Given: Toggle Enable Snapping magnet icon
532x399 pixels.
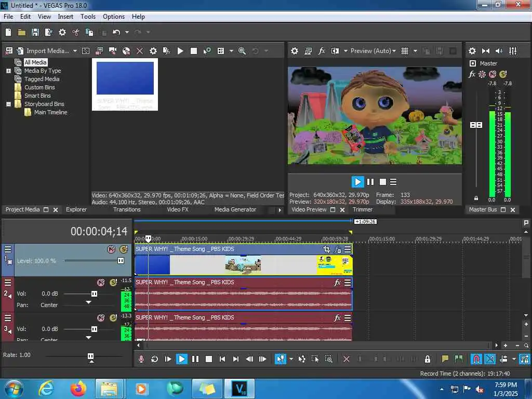Looking at the screenshot, I should pos(476,359).
